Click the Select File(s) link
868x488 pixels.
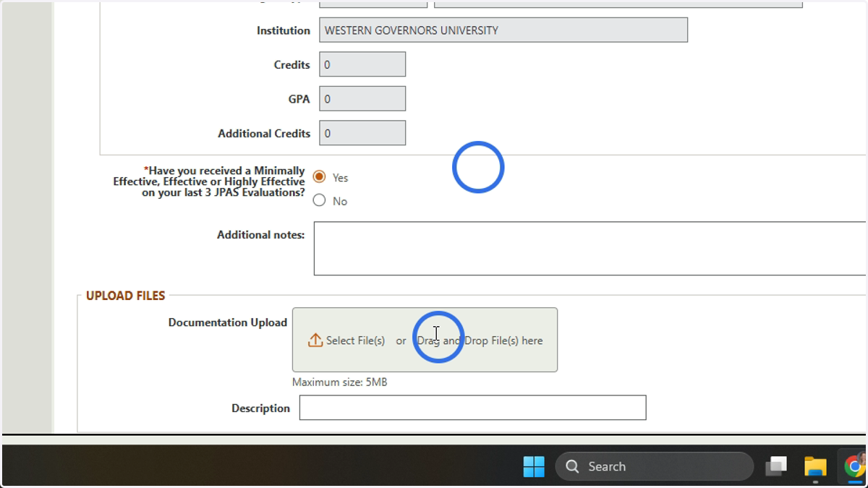tap(355, 341)
